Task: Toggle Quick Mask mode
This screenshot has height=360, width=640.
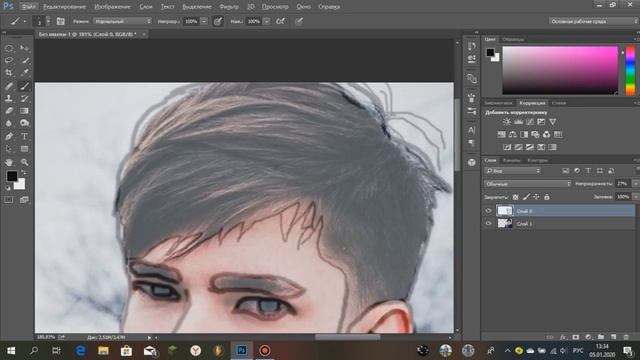Action: (9, 200)
